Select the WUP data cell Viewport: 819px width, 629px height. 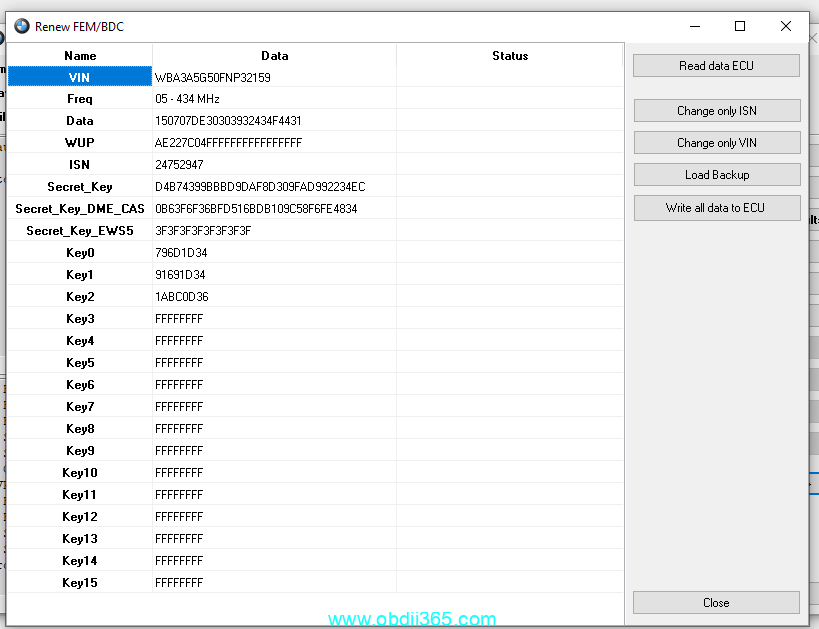[228, 143]
